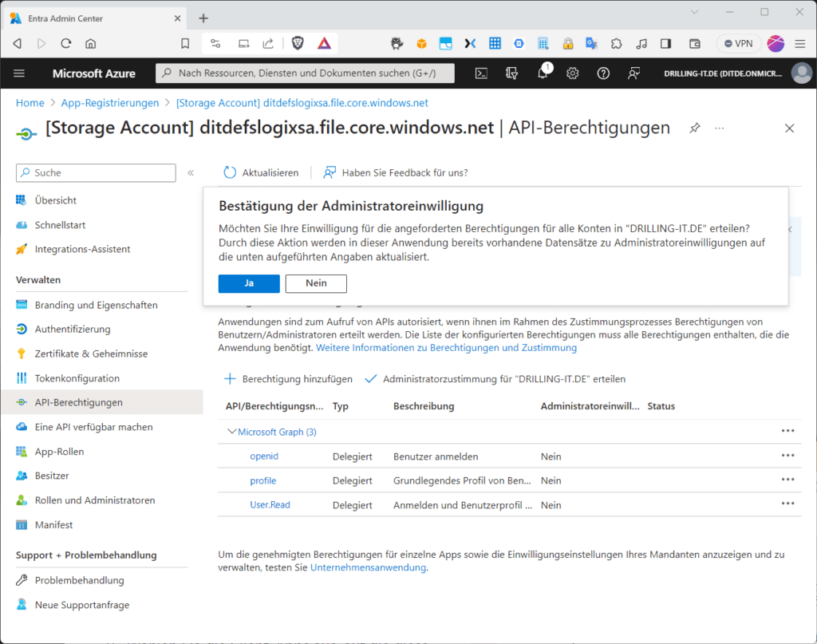Open the DRILLING-IT.DE account avatar
This screenshot has width=817, height=644.
click(801, 73)
